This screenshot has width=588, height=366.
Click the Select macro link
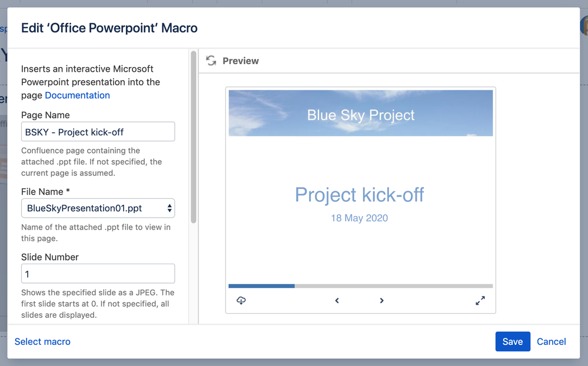(42, 341)
